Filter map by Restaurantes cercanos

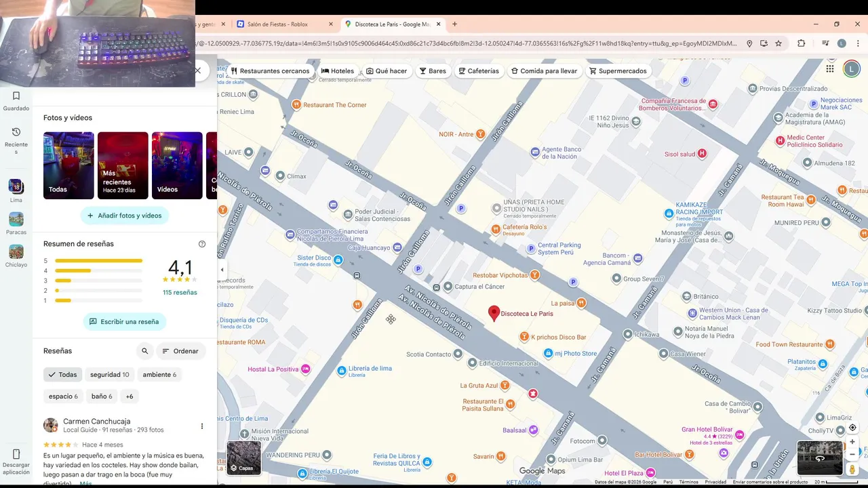pos(270,71)
